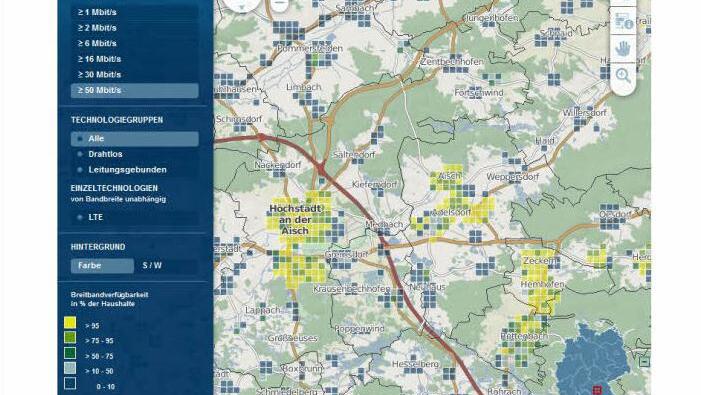Click the map zoom-out minus button

[280, 3]
